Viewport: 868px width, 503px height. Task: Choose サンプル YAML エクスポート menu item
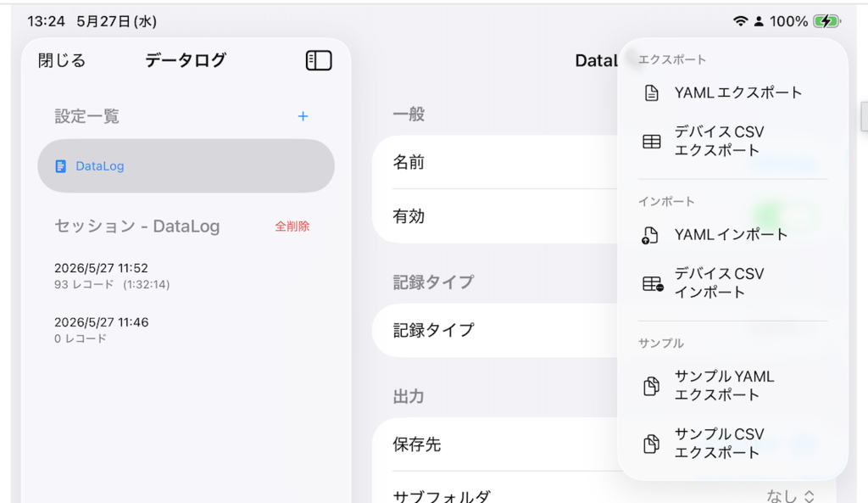click(x=733, y=386)
